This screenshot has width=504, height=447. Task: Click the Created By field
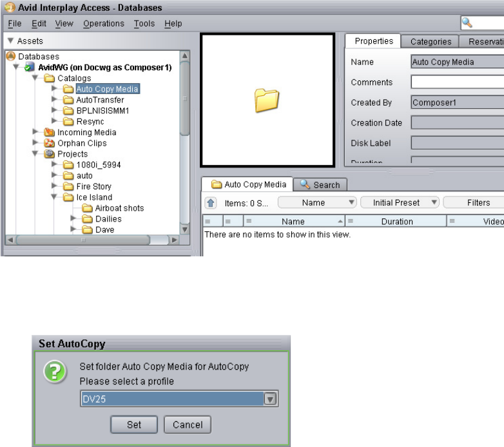(x=458, y=102)
